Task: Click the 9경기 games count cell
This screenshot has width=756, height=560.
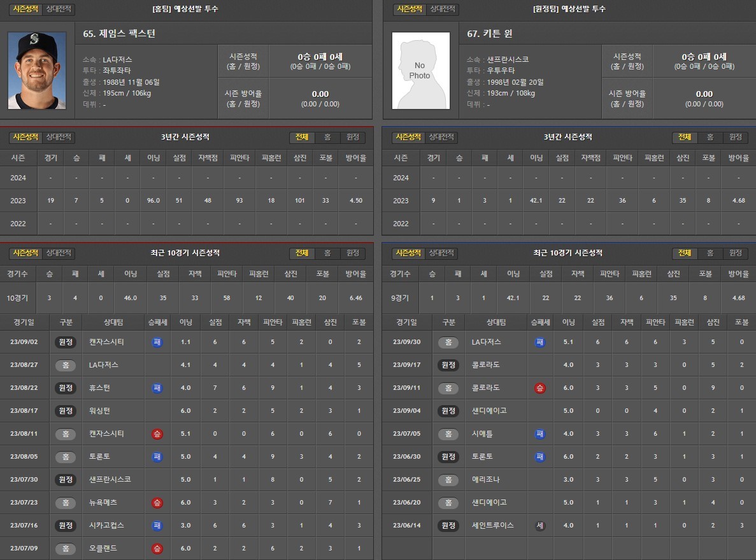Action: pyautogui.click(x=400, y=298)
